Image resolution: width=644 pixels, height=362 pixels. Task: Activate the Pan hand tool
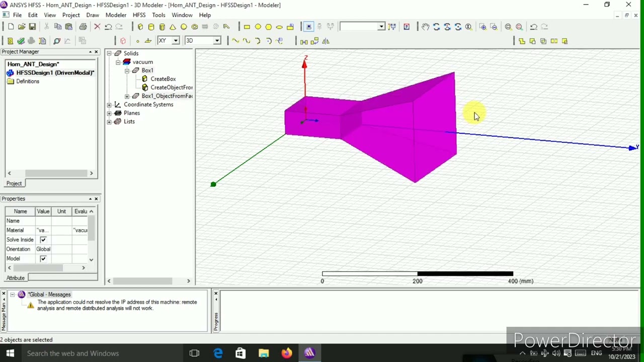(x=426, y=27)
